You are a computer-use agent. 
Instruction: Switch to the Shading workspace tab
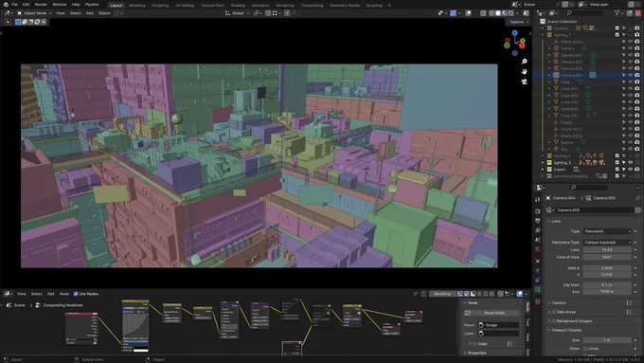click(238, 6)
